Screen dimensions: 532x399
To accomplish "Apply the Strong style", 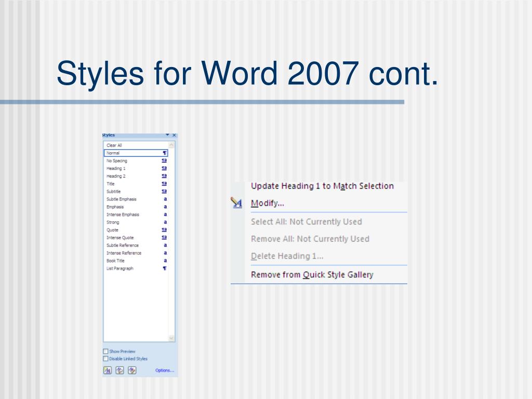I will click(x=136, y=222).
